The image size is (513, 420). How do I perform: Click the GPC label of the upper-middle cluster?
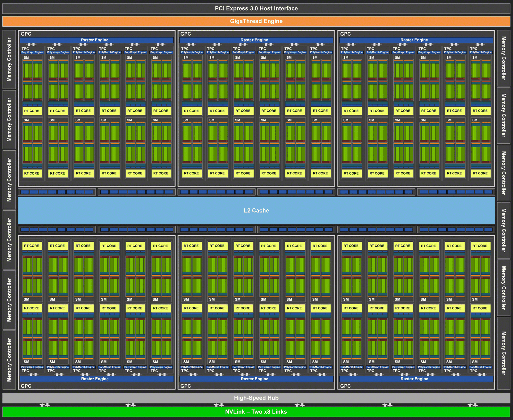186,34
